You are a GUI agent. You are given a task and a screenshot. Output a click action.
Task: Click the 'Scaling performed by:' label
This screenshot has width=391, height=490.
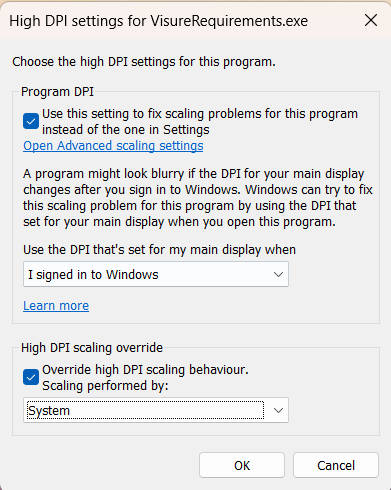(105, 386)
